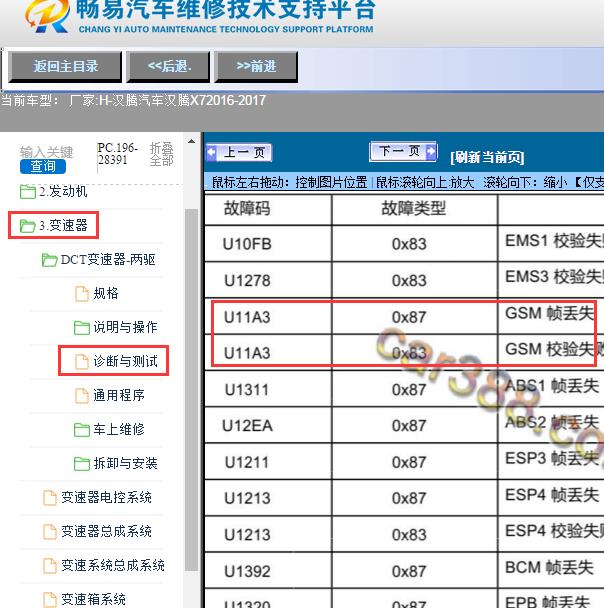
Task: Open the 规格 page
Action: pos(106,293)
